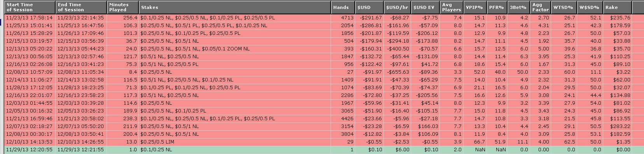The width and height of the screenshot is (644, 154).
Task: Sort by Agg Factor column
Action: pyautogui.click(x=541, y=7)
